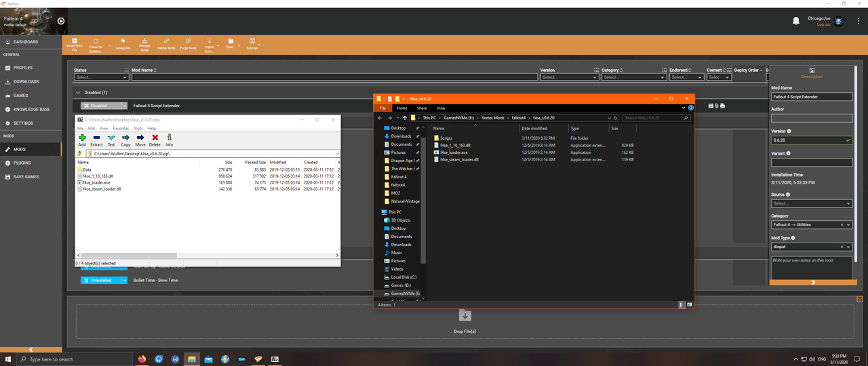Click Delete in the 7-Zip toolbar
Screen dimensions: 868x366
(155, 140)
